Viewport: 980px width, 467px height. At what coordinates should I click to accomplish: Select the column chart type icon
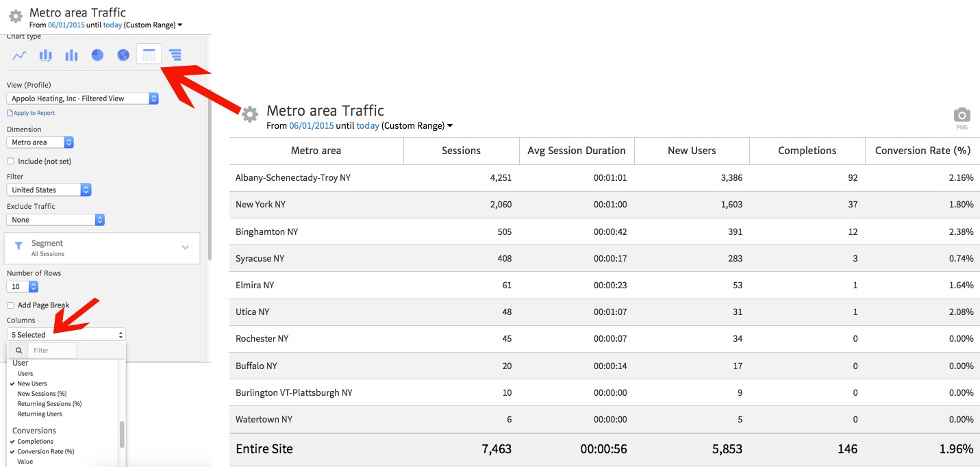click(71, 55)
